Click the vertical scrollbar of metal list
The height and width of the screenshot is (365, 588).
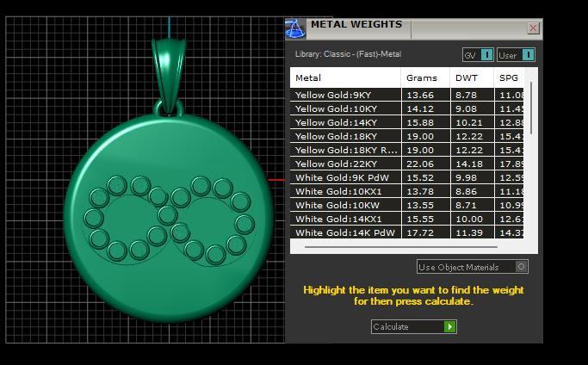point(531,108)
